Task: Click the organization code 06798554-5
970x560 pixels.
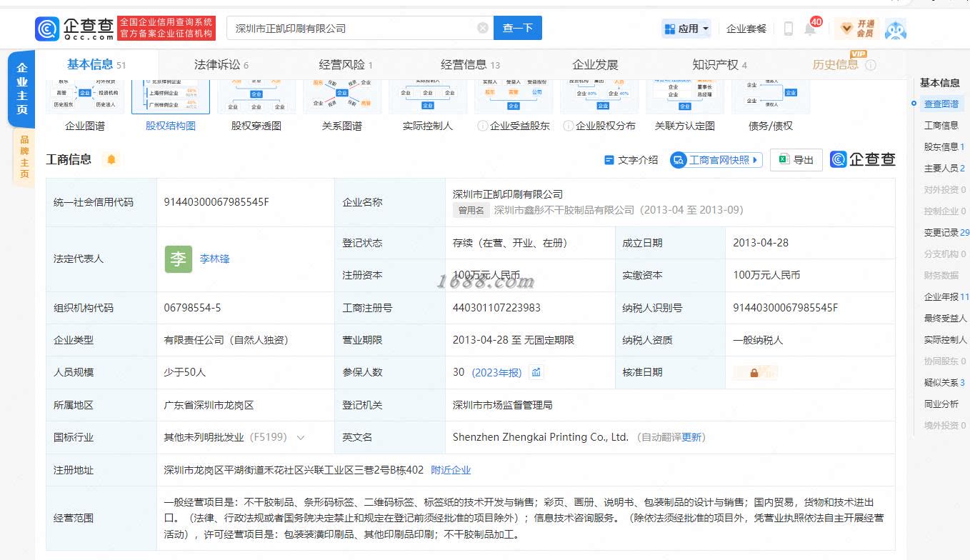Action: [x=193, y=308]
